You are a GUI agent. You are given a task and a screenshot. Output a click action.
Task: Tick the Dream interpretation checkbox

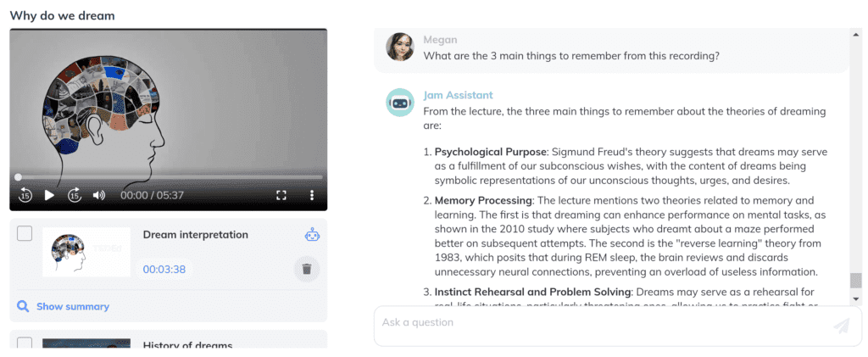[x=25, y=233]
